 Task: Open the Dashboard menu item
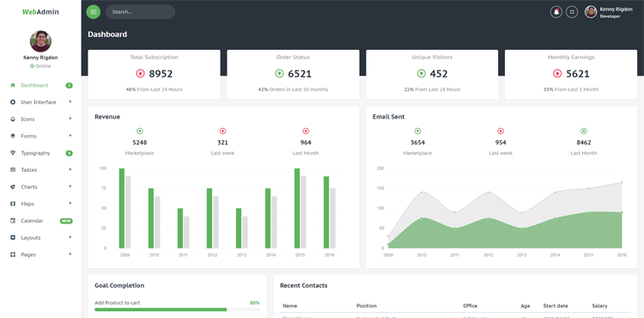pyautogui.click(x=40, y=85)
